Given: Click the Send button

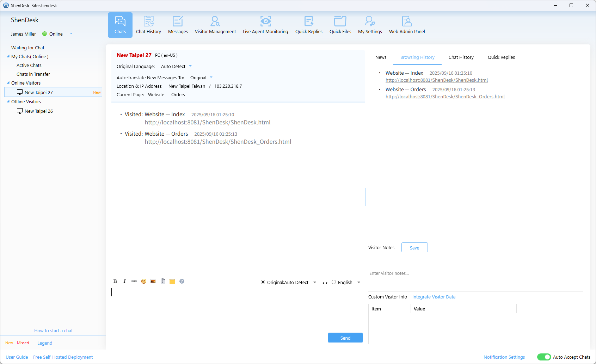Looking at the screenshot, I should [345, 338].
